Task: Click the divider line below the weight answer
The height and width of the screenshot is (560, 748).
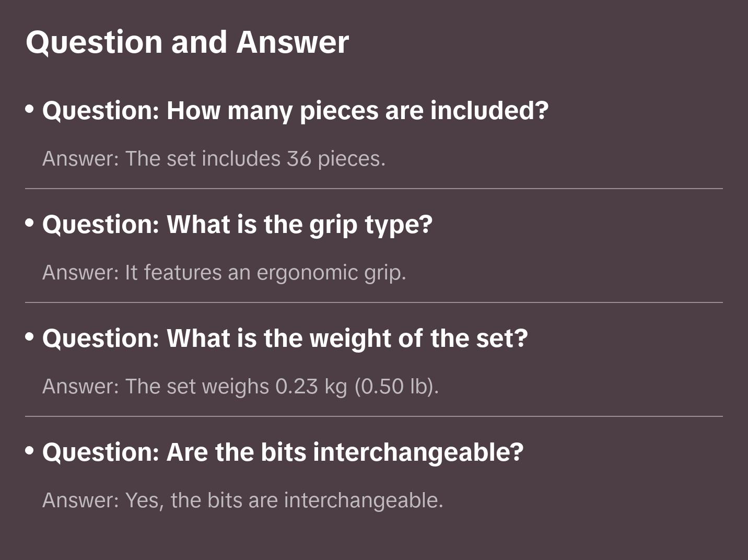Action: (373, 416)
